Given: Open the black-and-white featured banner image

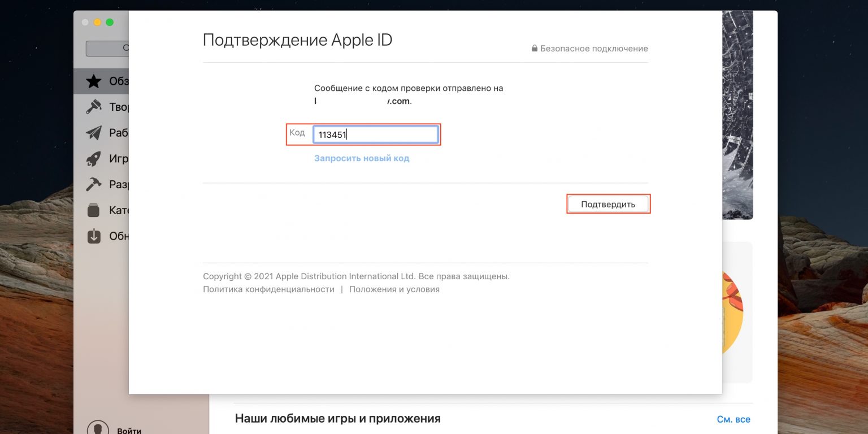Looking at the screenshot, I should 737,113.
